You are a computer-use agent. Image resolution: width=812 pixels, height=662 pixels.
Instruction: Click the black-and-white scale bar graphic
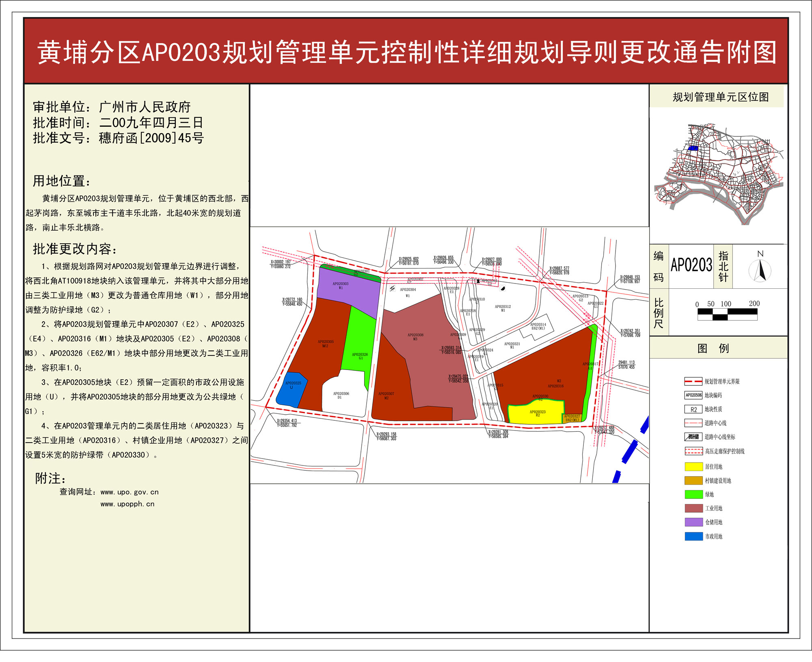(727, 314)
